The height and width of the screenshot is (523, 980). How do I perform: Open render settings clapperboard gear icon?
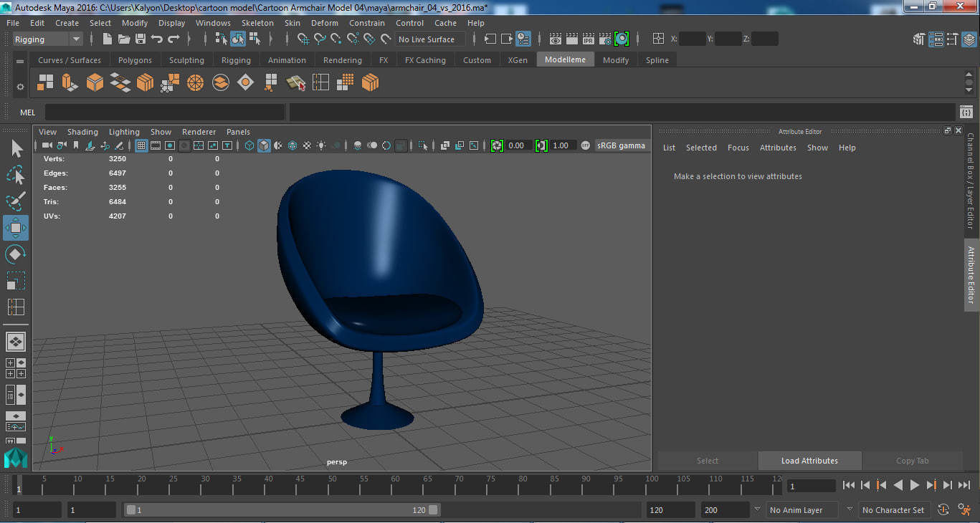(x=605, y=39)
